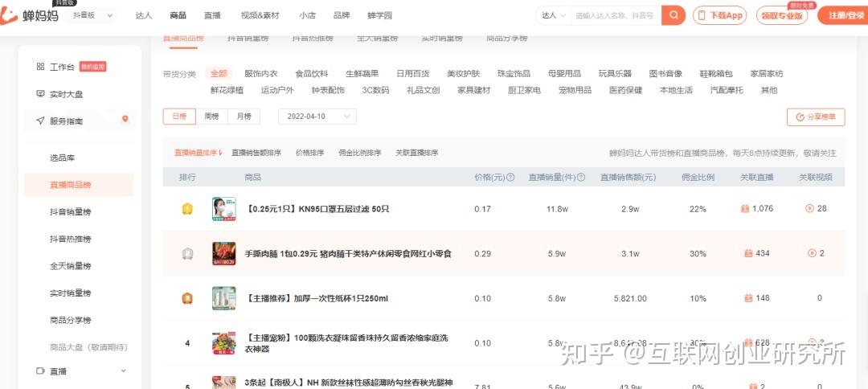This screenshot has height=389, width=868.
Task: Open 手撕肉脯 product thumbnail
Action: coord(223,253)
